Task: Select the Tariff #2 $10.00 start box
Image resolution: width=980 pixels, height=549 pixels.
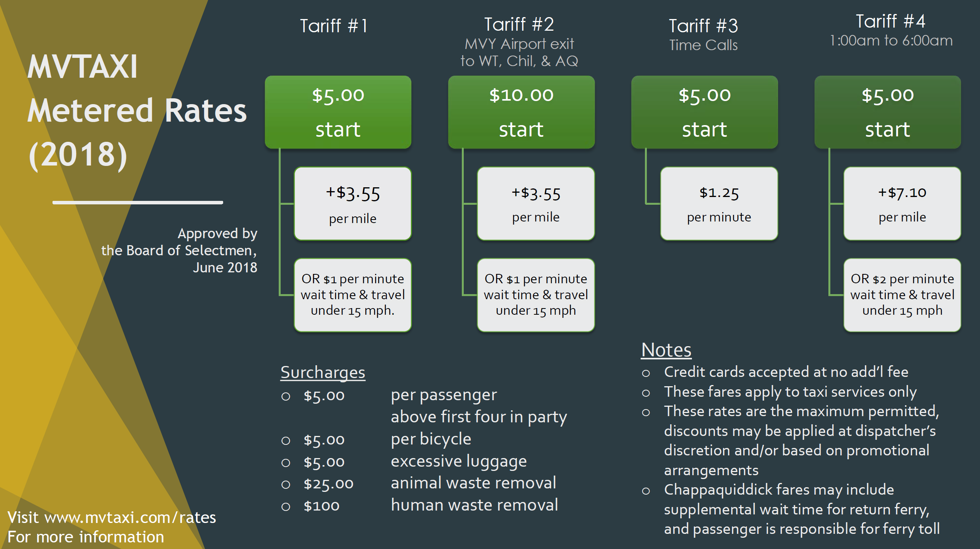Action: point(521,112)
